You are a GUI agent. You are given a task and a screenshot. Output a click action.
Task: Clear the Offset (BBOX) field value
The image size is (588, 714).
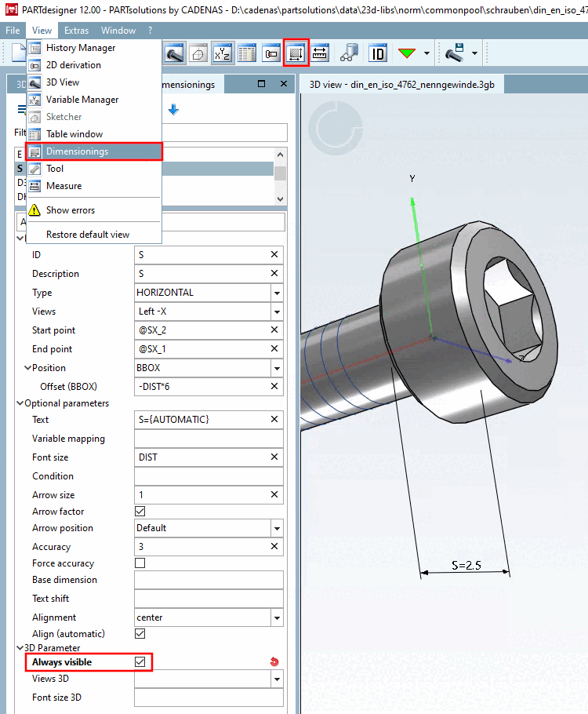274,386
